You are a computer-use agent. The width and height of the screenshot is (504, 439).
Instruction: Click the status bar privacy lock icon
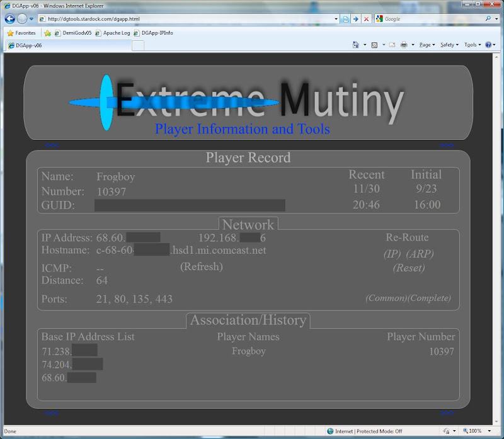[446, 431]
